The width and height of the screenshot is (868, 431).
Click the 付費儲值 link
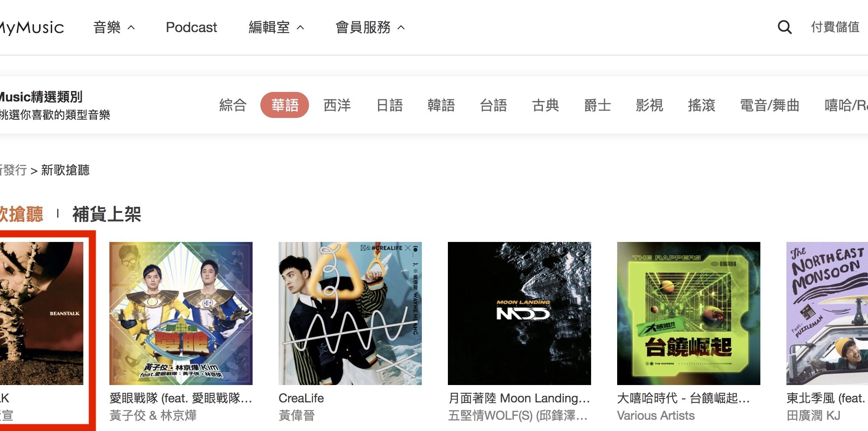tap(835, 27)
